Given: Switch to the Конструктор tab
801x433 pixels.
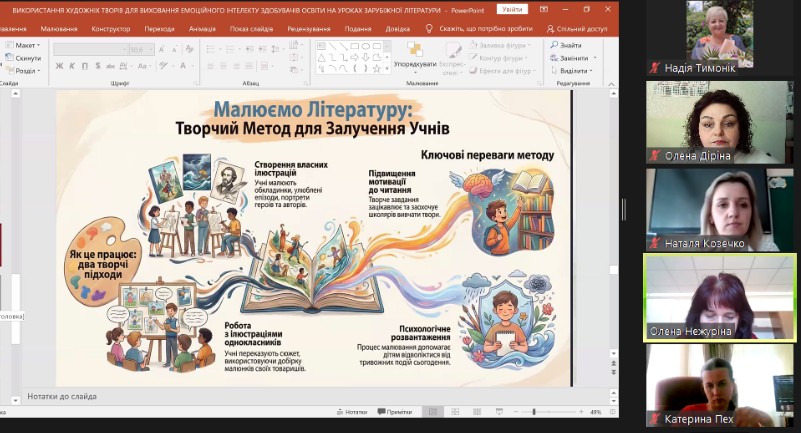Looking at the screenshot, I should click(110, 29).
